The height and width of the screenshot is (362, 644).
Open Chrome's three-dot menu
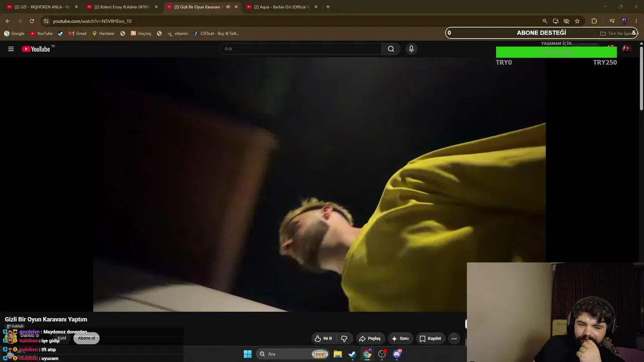(636, 21)
